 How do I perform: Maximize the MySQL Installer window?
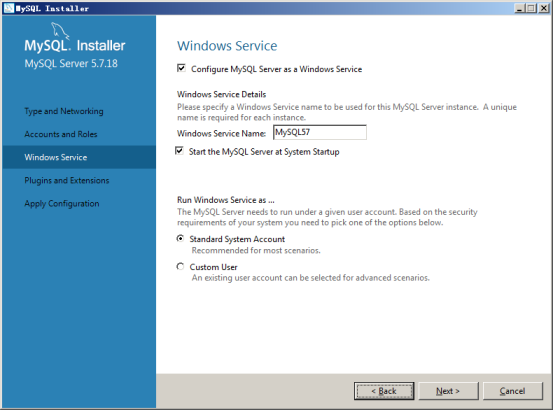coord(531,8)
